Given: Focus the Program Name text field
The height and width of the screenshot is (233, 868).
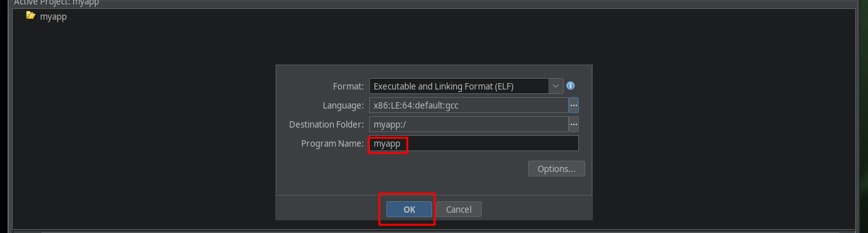Looking at the screenshot, I should (x=474, y=143).
